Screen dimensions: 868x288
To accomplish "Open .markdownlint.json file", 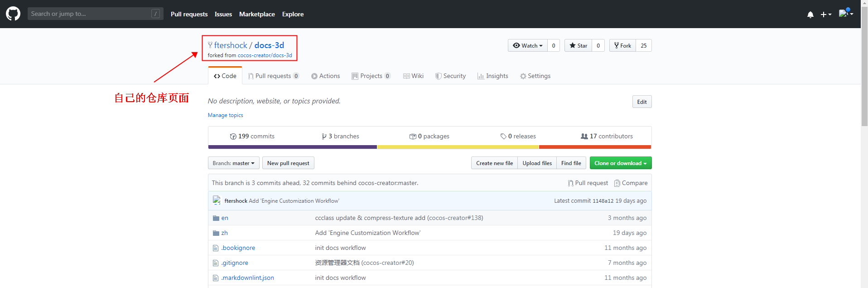I will (247, 278).
